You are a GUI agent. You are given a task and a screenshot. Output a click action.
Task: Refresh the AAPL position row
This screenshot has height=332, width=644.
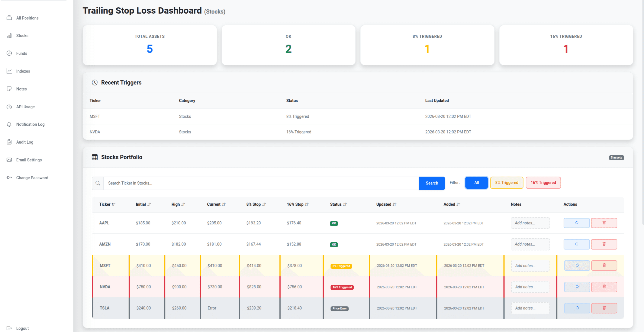[577, 223]
